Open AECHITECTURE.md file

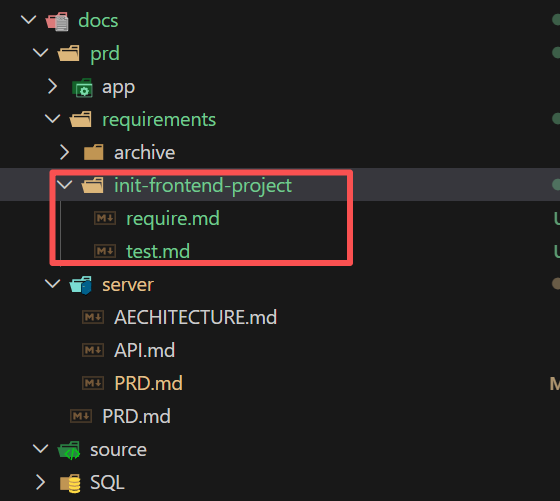[x=195, y=317]
